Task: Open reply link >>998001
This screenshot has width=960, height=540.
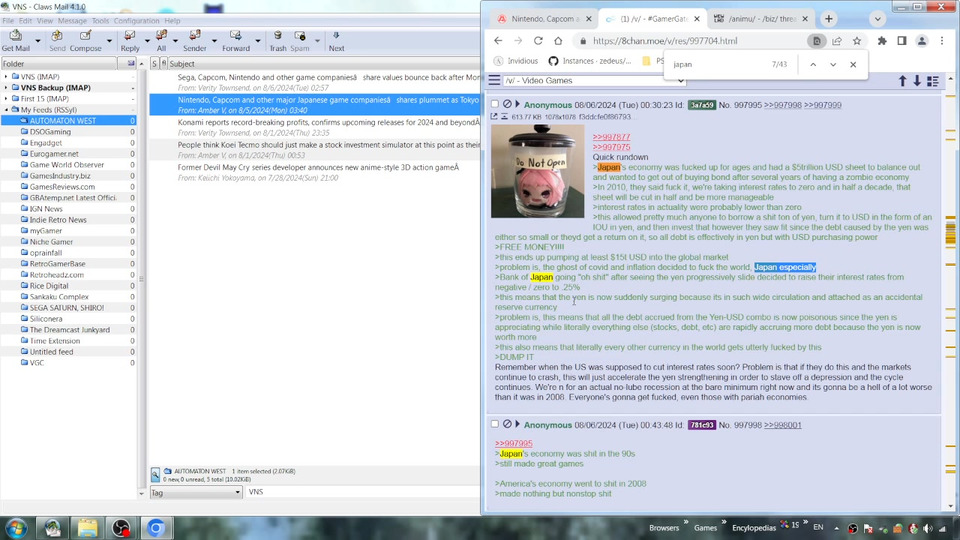Action: click(x=782, y=425)
